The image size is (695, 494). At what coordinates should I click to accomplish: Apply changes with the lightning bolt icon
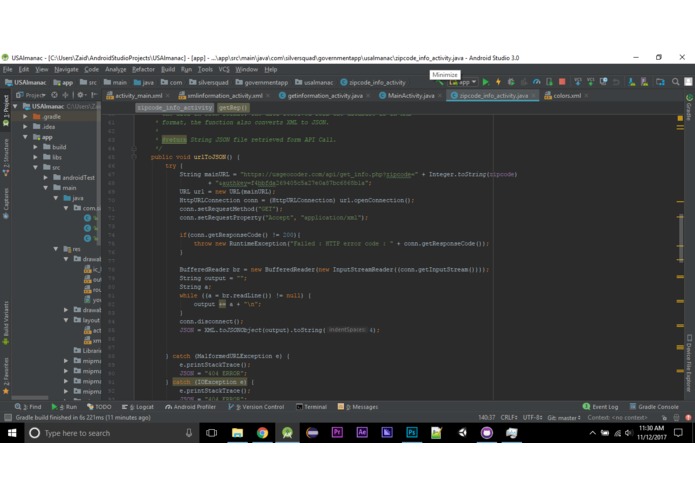[x=498, y=82]
